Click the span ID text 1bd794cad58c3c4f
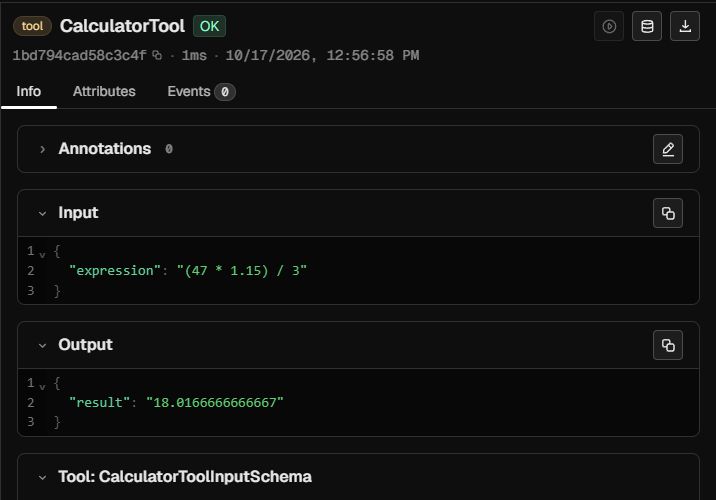Image resolution: width=716 pixels, height=500 pixels. (79, 56)
